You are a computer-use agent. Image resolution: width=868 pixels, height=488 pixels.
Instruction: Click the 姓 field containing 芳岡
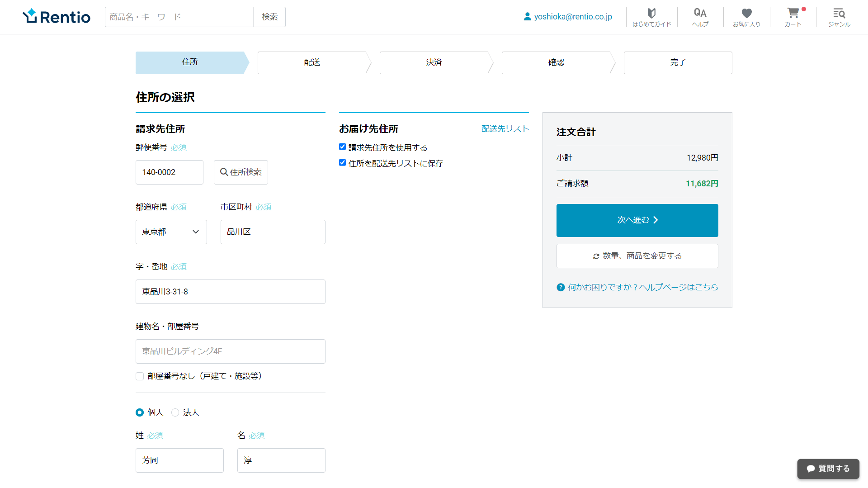click(x=179, y=460)
